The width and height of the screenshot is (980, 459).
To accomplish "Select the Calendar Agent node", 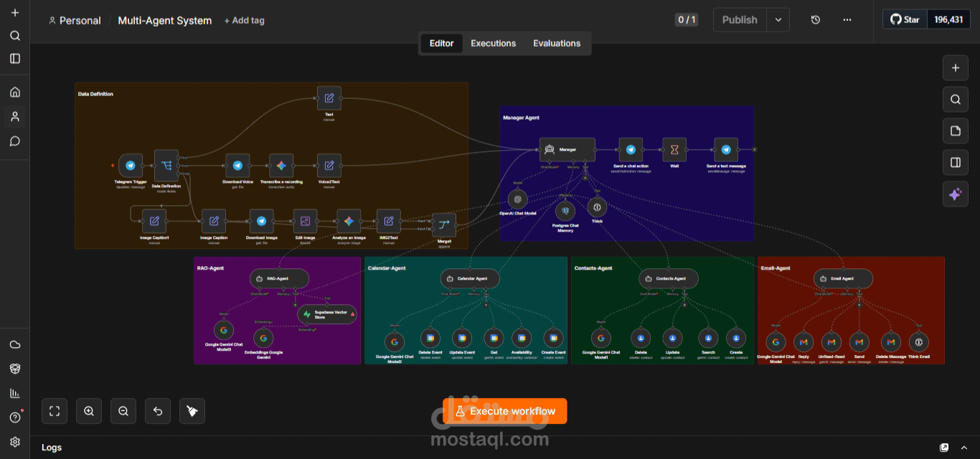I will (x=470, y=278).
